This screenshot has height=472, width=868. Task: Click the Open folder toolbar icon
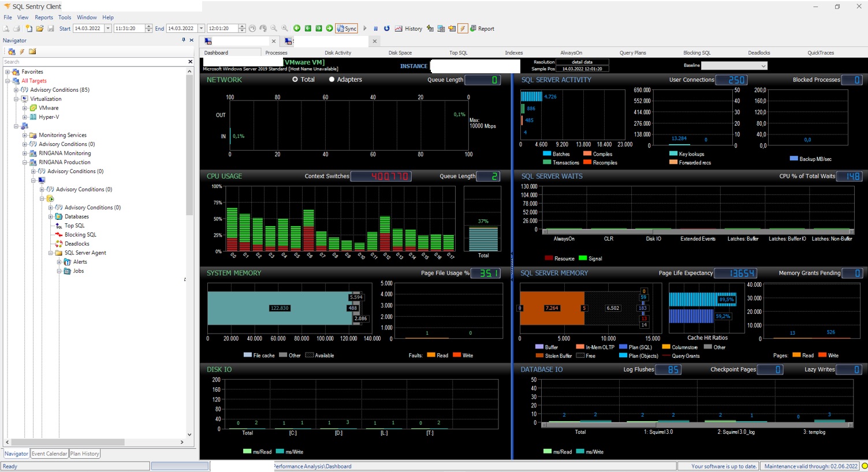pyautogui.click(x=40, y=28)
